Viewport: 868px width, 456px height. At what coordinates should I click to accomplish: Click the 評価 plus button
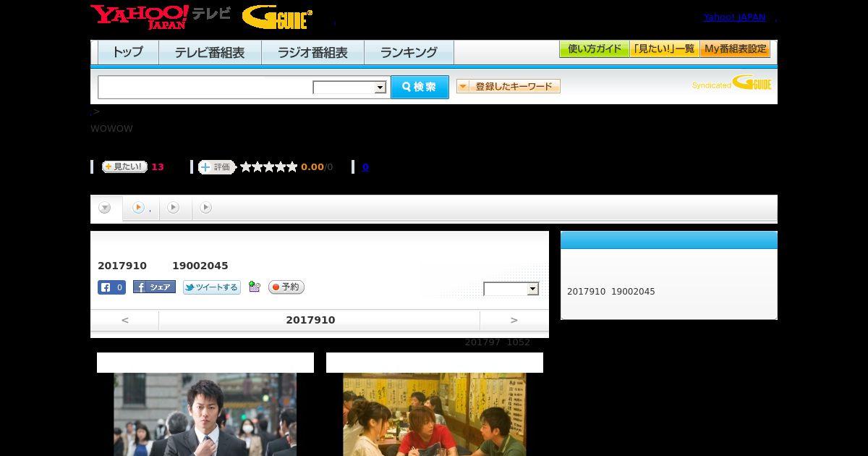pos(217,167)
